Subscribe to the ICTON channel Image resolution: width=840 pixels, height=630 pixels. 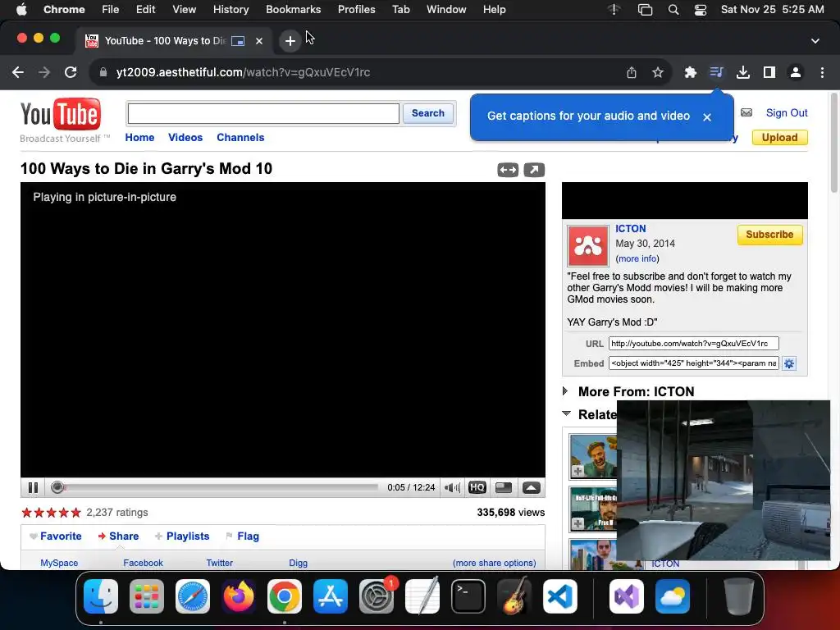(x=769, y=235)
